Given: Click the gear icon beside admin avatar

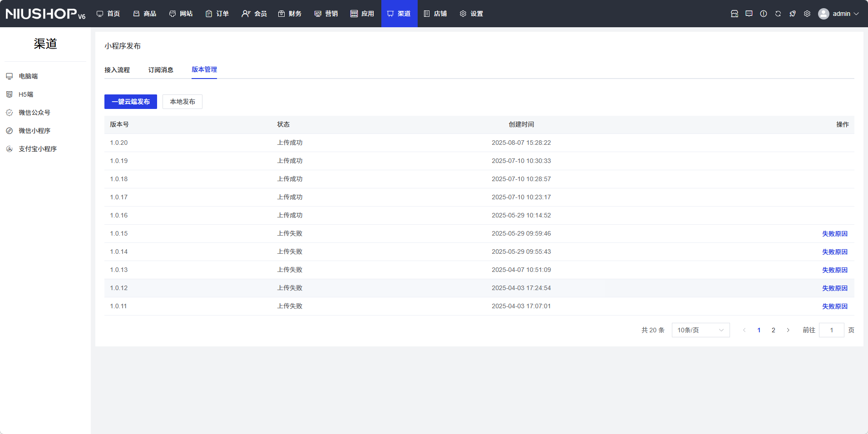Looking at the screenshot, I should click(807, 14).
